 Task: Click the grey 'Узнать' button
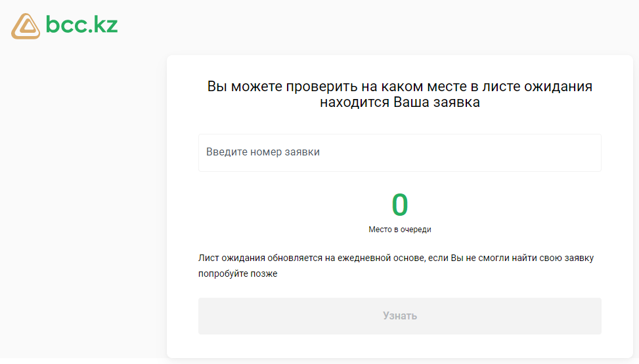[400, 316]
